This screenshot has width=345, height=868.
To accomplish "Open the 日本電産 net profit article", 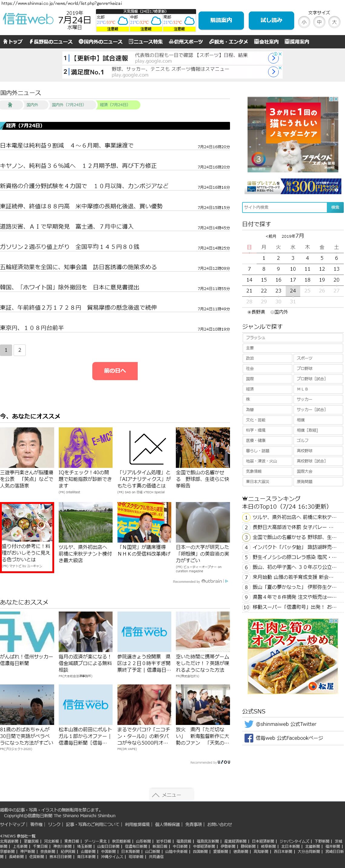I will tap(67, 145).
